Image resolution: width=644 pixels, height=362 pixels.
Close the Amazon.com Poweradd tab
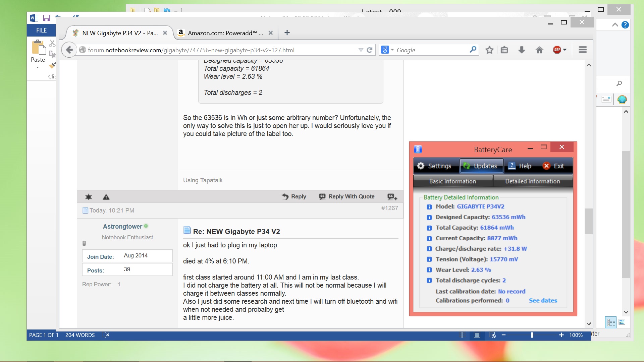271,33
